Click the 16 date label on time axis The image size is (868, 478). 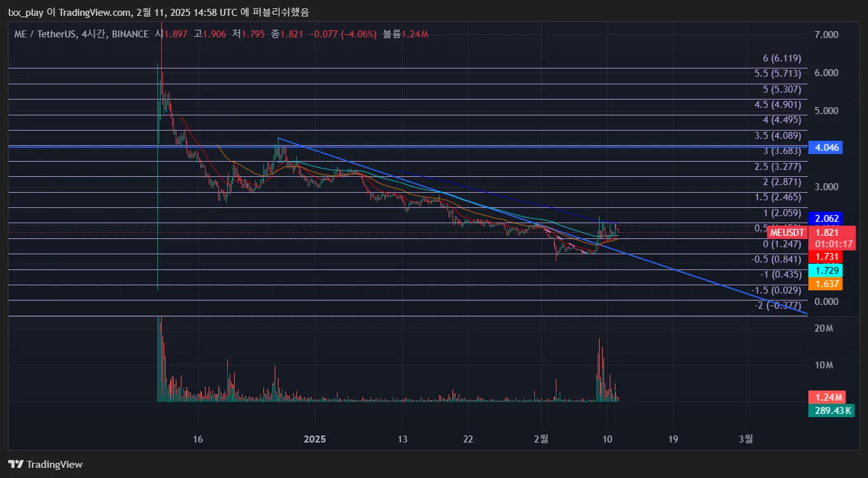coord(198,439)
